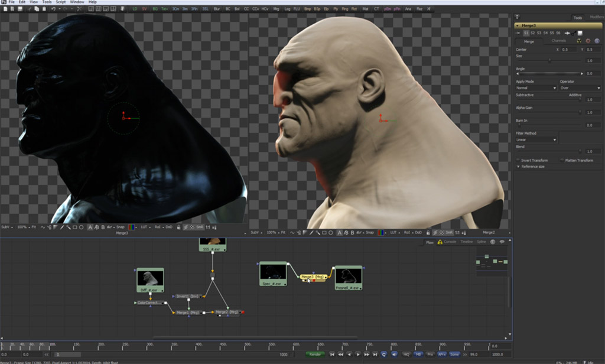Click the info icon next to Spline tab

click(493, 242)
